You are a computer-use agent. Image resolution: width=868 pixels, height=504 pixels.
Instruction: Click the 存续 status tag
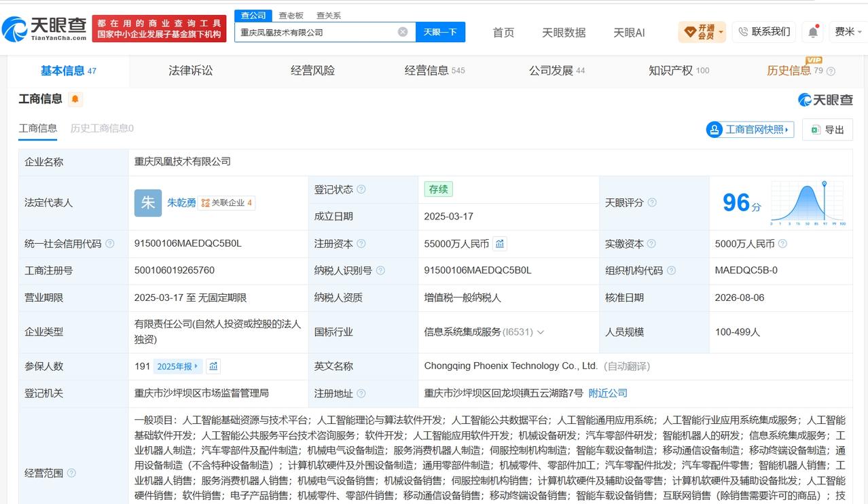(x=438, y=190)
